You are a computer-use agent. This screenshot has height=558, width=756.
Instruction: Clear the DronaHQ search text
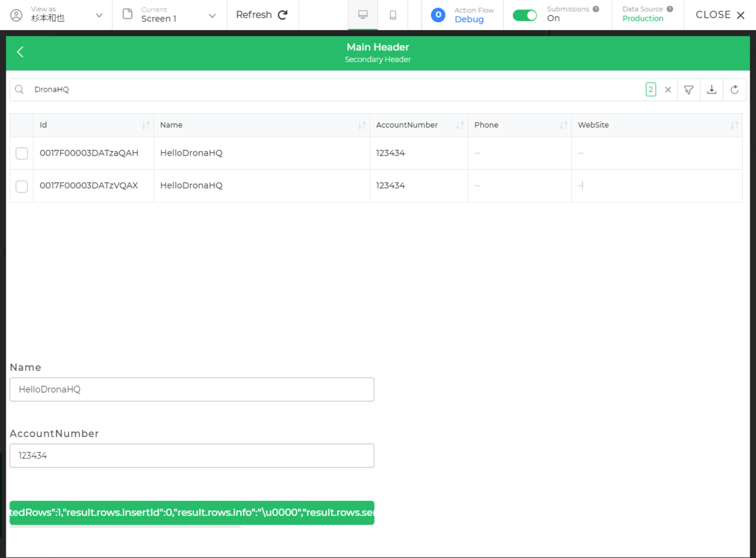(x=668, y=89)
